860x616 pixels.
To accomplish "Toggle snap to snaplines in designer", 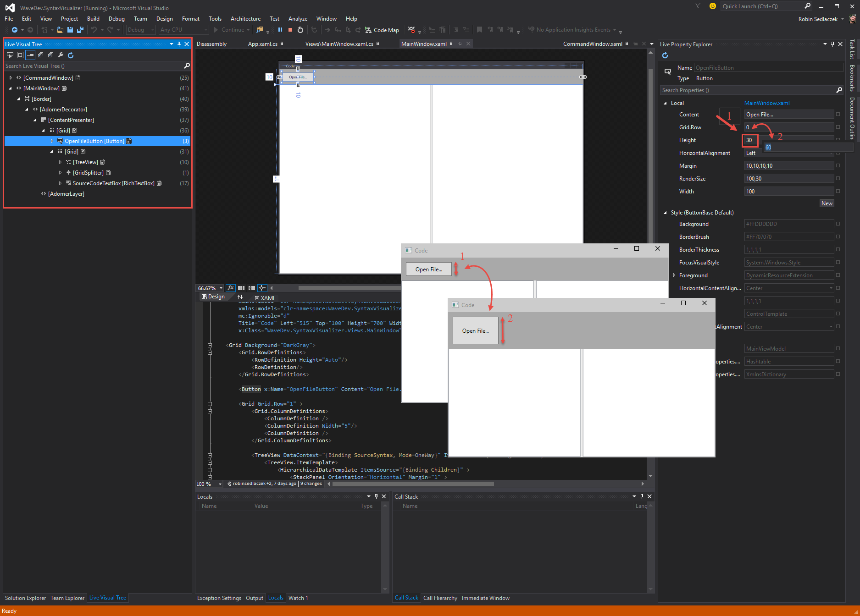I will (262, 288).
